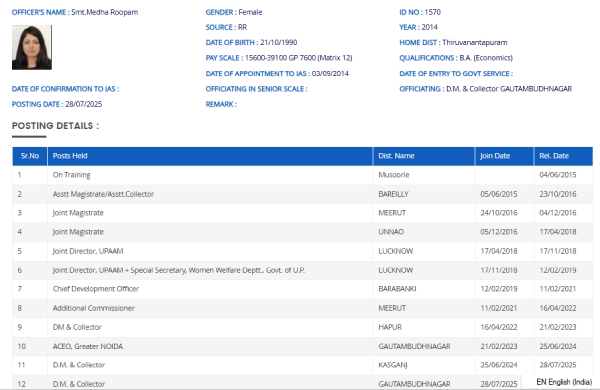Viewport: 600px width, 390px height.
Task: Click the officiating post D.M. & Collector GAUTAMBUDHNAGAR in header
Action: click(x=509, y=89)
